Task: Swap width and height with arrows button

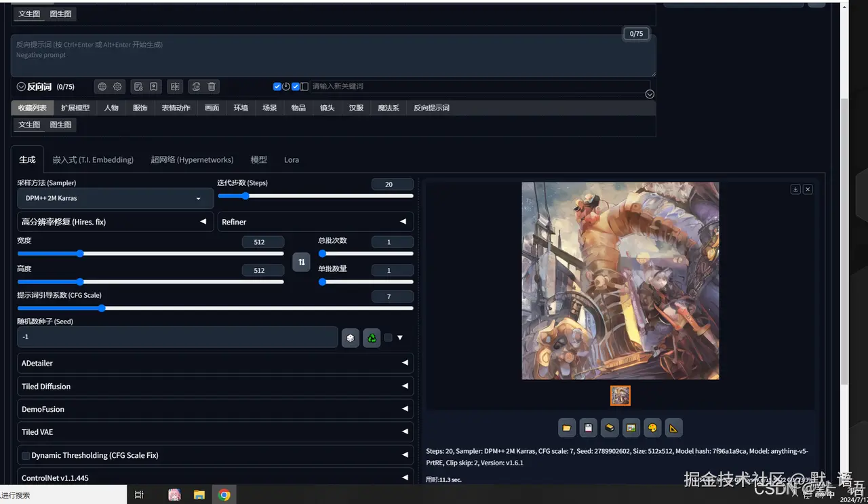Action: [301, 262]
